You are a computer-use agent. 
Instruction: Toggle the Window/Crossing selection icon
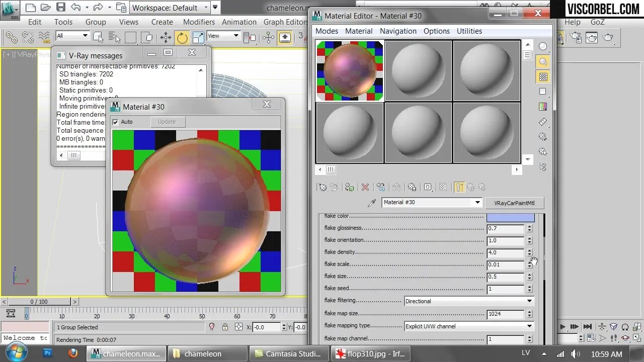coord(146,37)
